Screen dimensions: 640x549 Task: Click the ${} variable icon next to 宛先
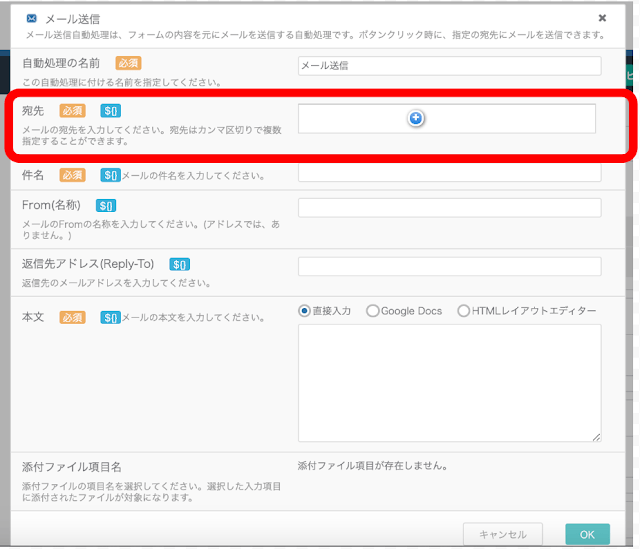coord(111,111)
